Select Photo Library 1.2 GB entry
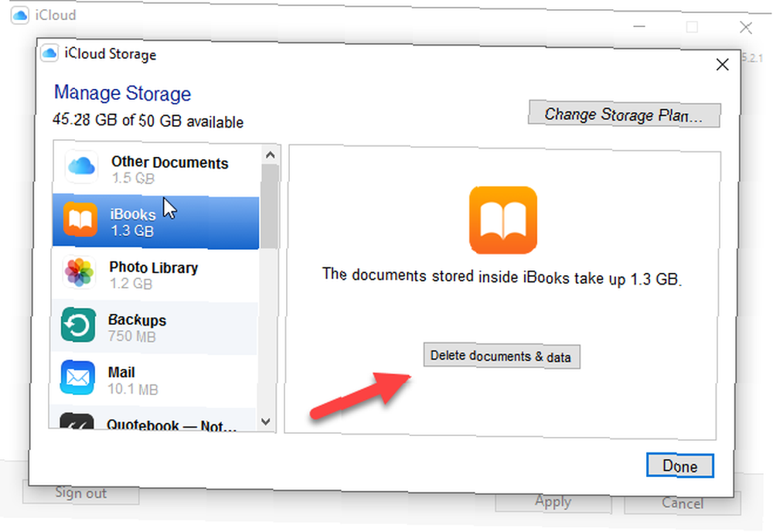 click(155, 275)
